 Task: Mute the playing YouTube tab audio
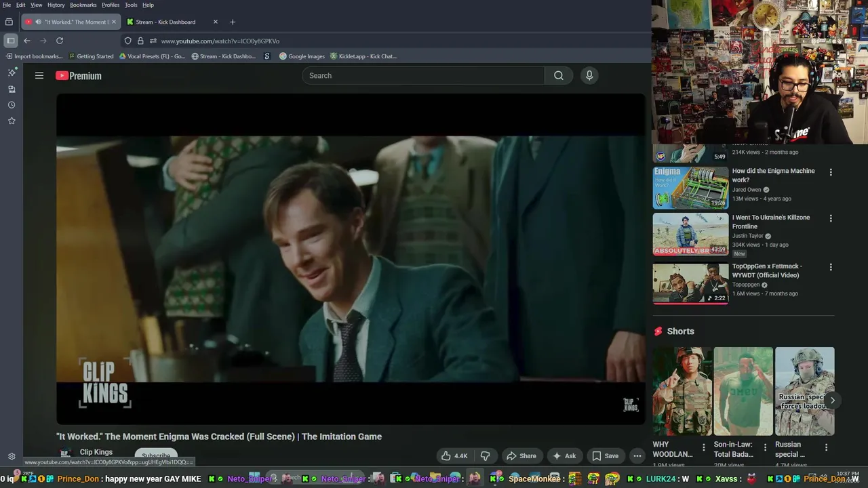pos(37,22)
